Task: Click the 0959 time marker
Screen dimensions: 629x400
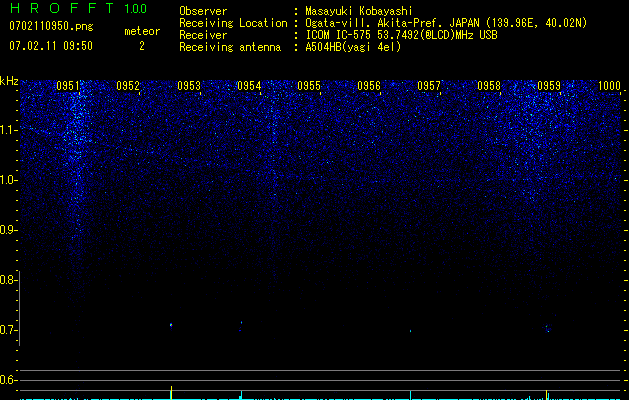Action: [549, 86]
